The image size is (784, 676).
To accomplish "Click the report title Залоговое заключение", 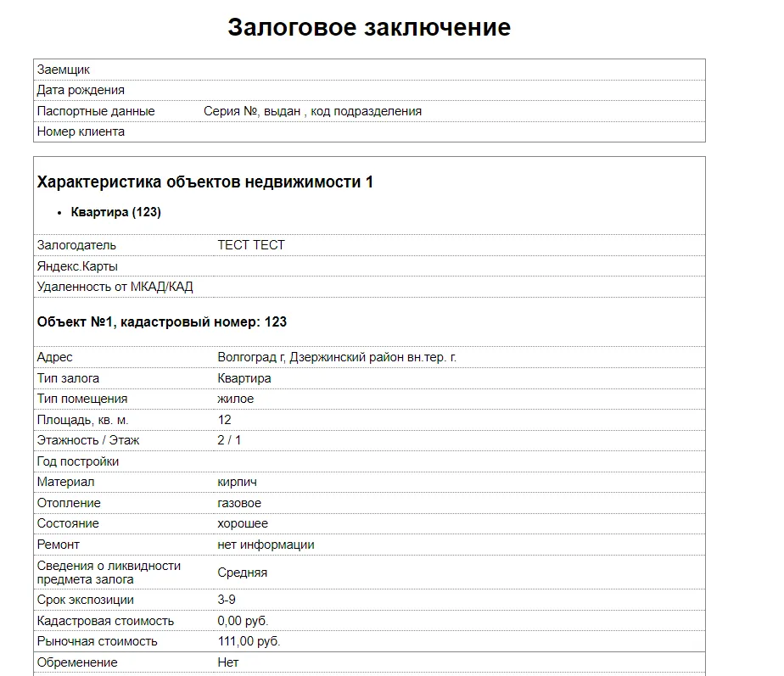I will click(x=368, y=27).
